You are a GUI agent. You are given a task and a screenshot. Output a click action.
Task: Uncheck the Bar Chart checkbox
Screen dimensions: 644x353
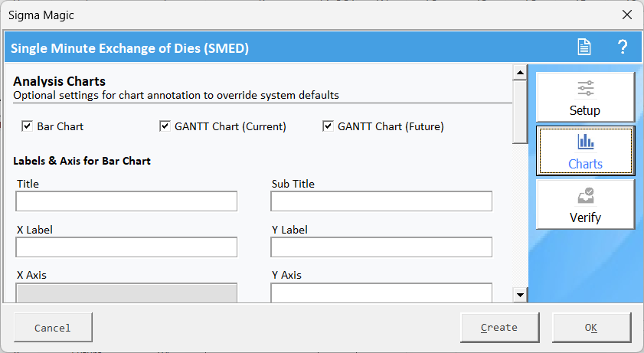tap(27, 126)
